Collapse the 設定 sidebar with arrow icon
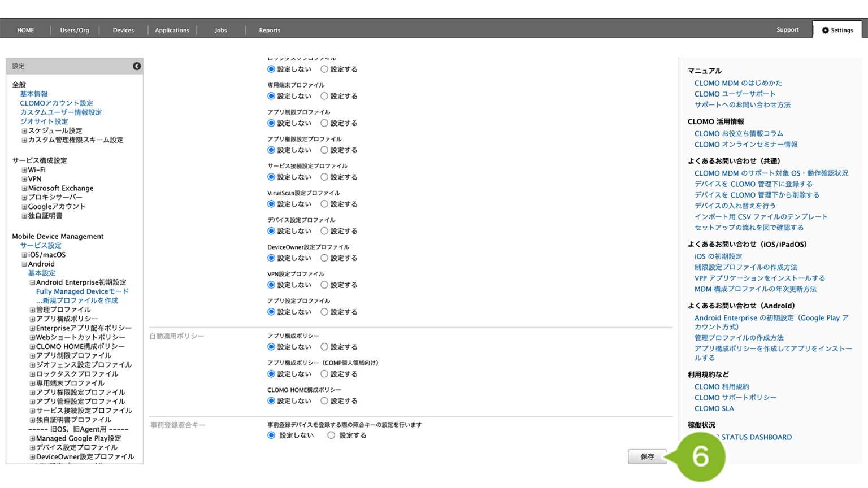Viewport: 868px width, 488px height. (137, 66)
